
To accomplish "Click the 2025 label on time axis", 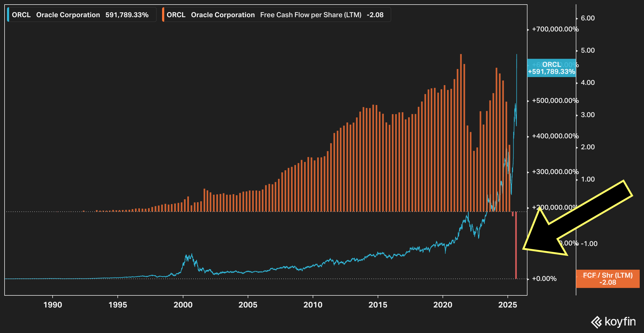I will [507, 305].
